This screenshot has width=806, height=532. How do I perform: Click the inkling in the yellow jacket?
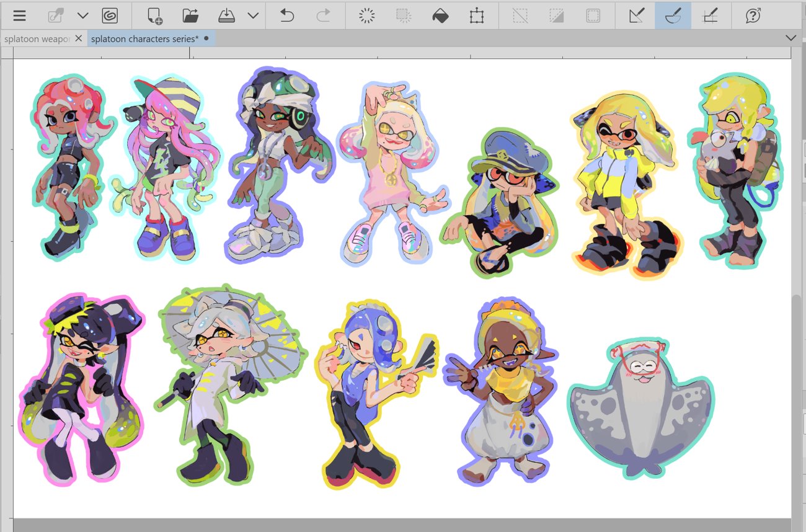626,185
